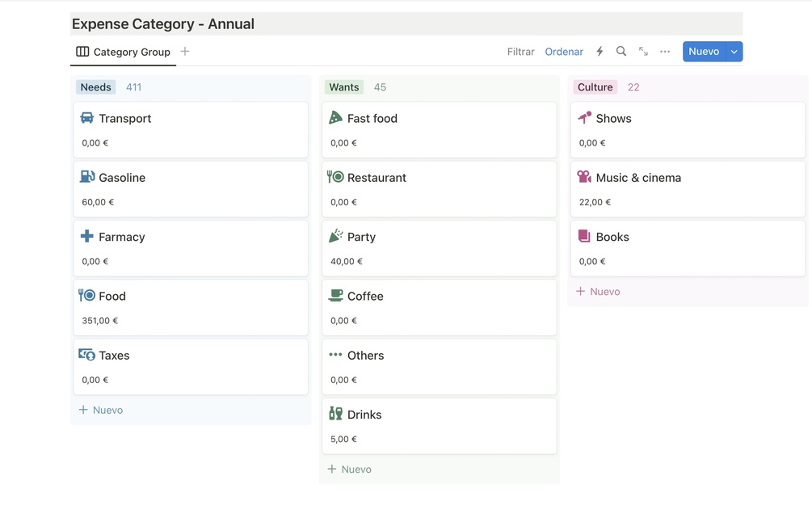The image size is (812, 527).
Task: Open the Filtrar filter menu
Action: (x=520, y=52)
